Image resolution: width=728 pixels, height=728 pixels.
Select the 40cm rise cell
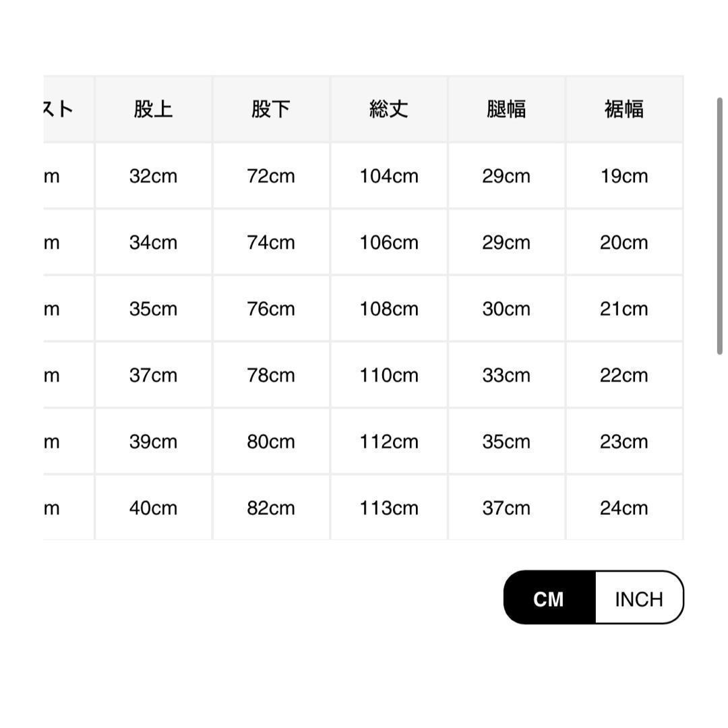point(154,508)
